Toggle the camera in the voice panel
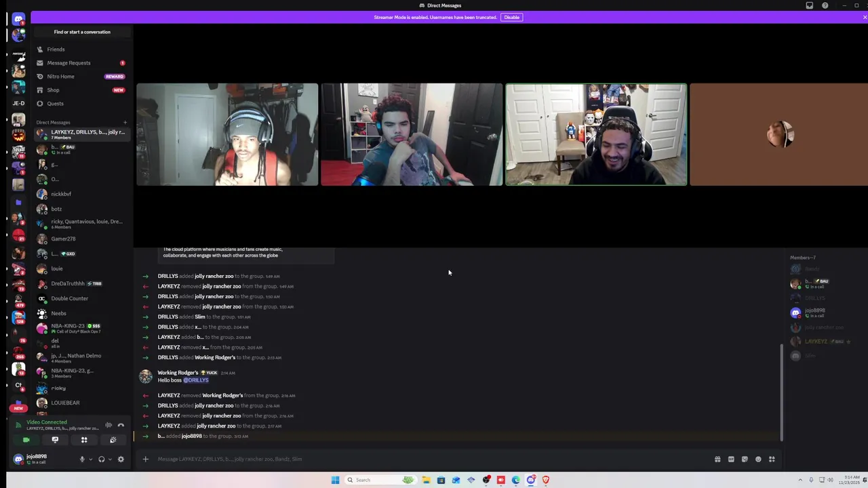 pos(26,440)
